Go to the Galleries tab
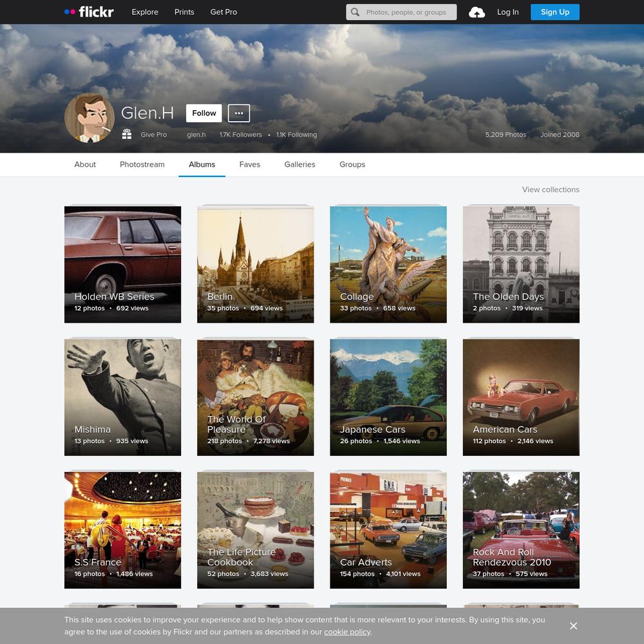 point(300,164)
